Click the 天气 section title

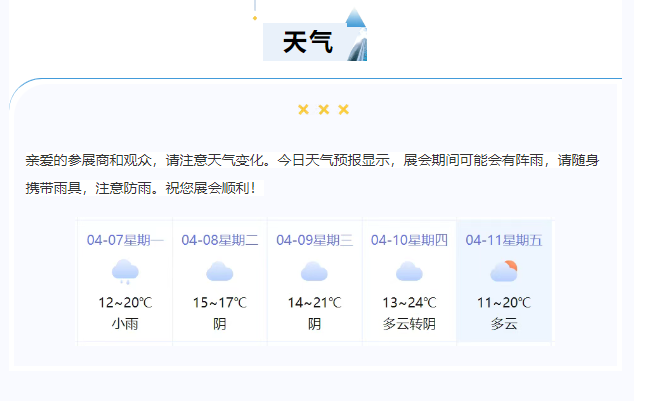click(307, 42)
